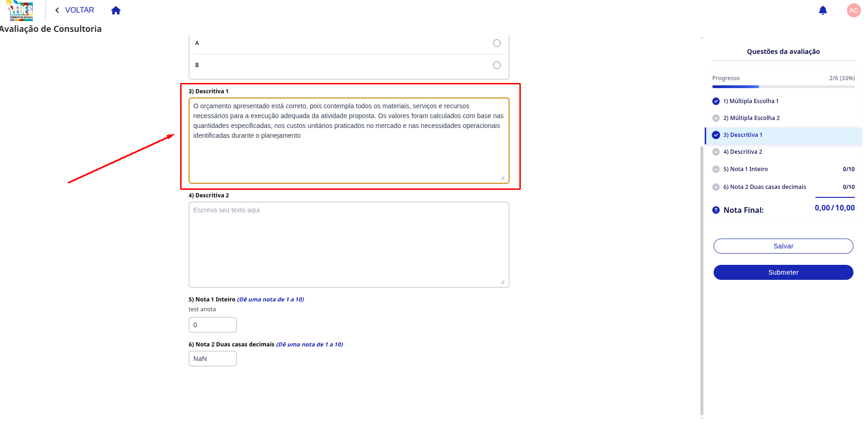Click the Submeter button
This screenshot has height=435, width=868.
(783, 272)
